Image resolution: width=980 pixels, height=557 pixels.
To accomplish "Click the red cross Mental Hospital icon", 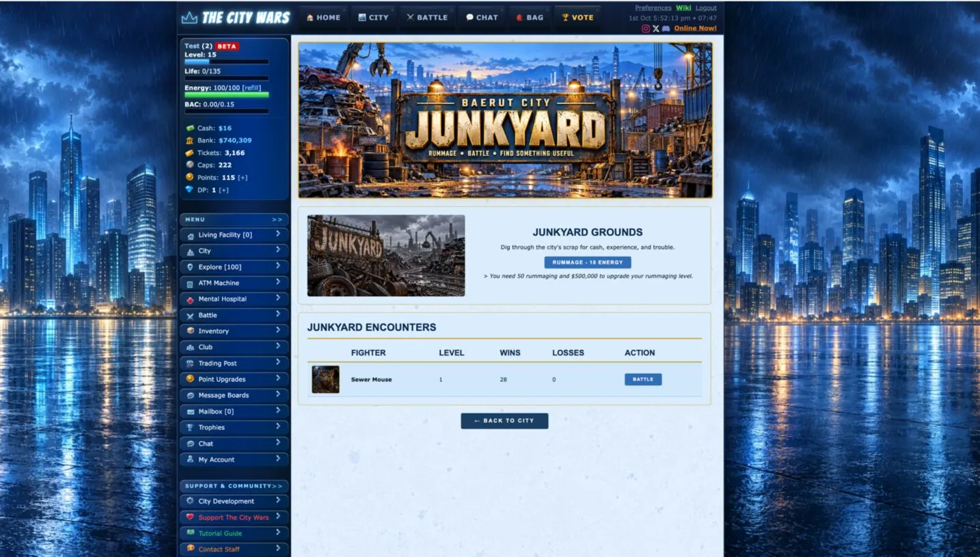I will [x=190, y=299].
